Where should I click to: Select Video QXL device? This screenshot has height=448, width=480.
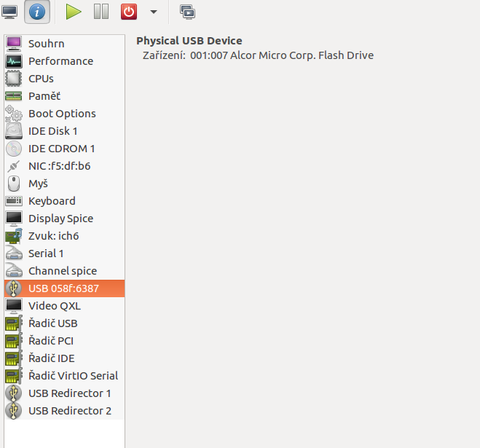(64, 306)
